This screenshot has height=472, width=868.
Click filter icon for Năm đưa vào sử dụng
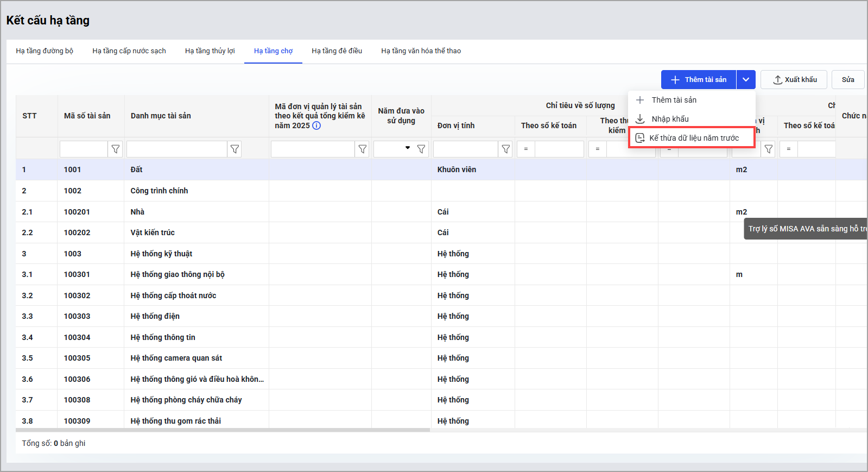(x=421, y=149)
